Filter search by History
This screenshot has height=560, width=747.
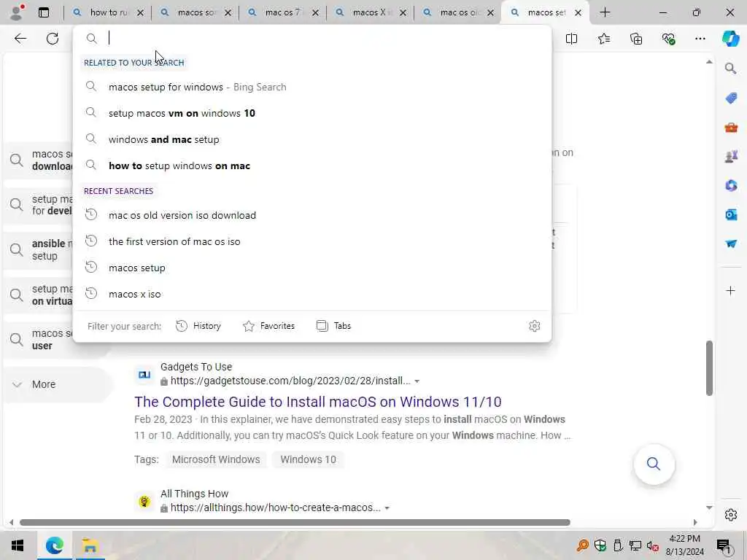[198, 326]
